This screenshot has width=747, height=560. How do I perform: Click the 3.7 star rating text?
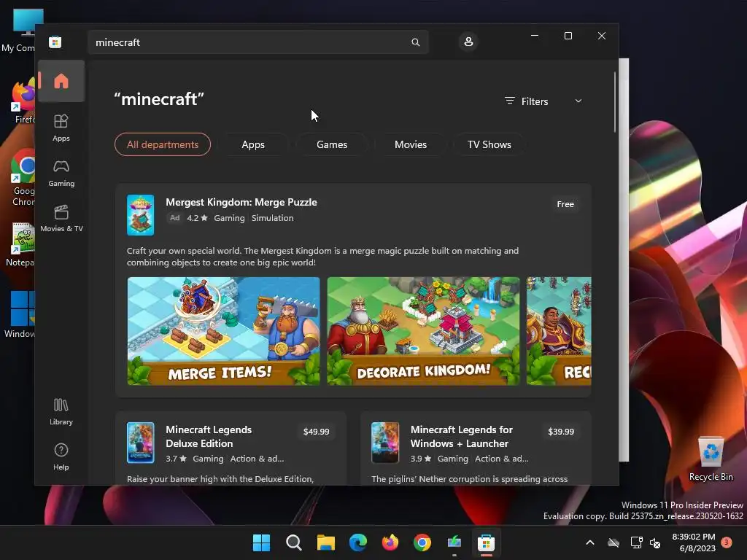click(176, 459)
